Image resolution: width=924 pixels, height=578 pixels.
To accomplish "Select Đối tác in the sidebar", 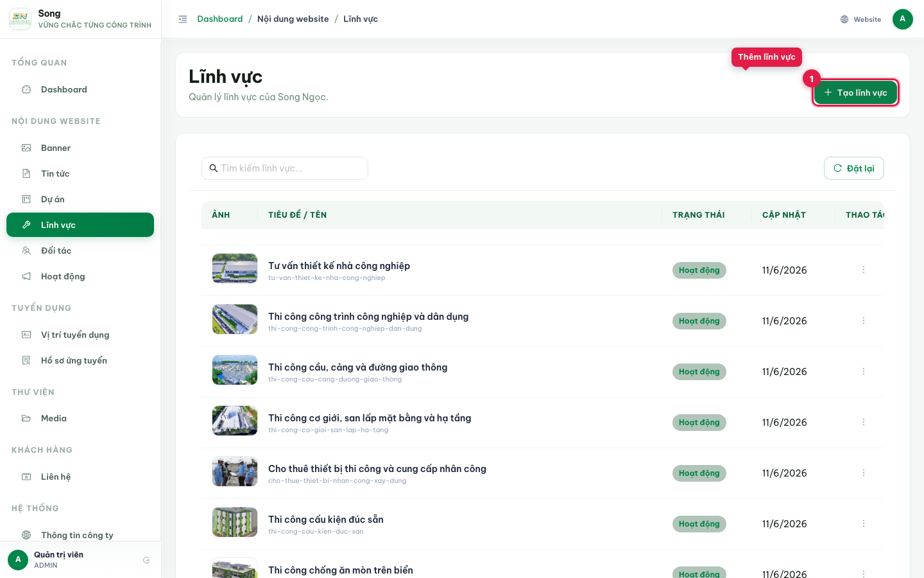I will point(80,250).
